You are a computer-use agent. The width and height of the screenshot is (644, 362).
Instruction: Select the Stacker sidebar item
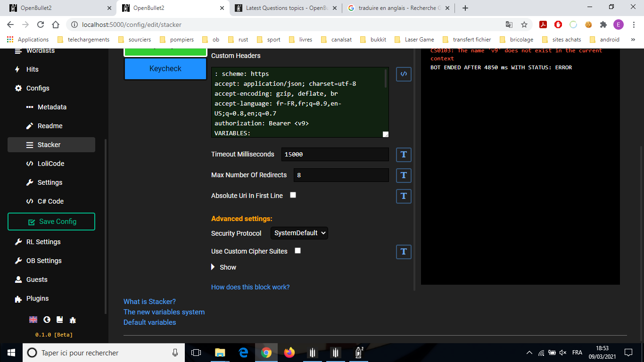click(x=51, y=145)
